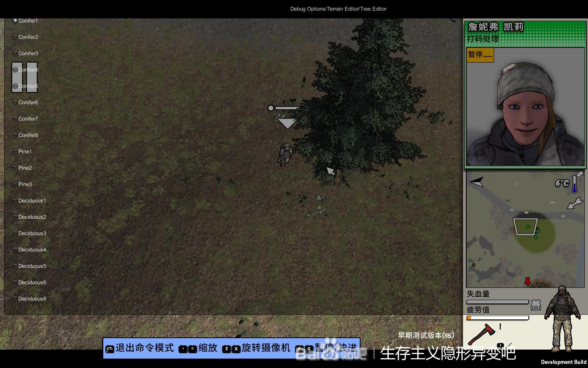Click the white viewport frame on minimap
Viewport: 588px width, 368px height.
[x=525, y=227]
